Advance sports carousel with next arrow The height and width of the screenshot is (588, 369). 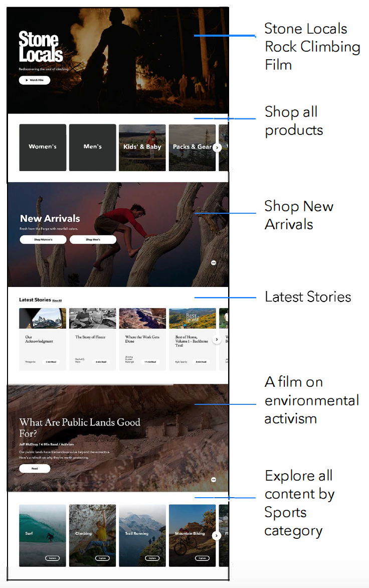tap(217, 536)
